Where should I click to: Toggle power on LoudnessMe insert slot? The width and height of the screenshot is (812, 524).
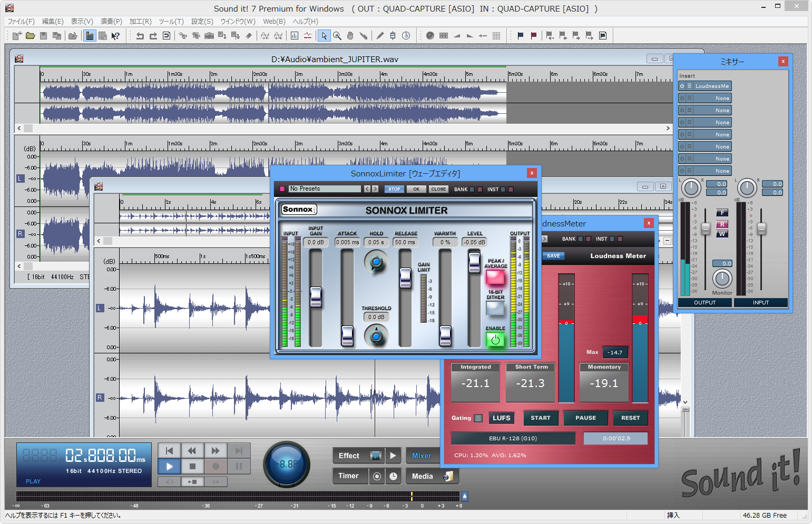tap(682, 86)
